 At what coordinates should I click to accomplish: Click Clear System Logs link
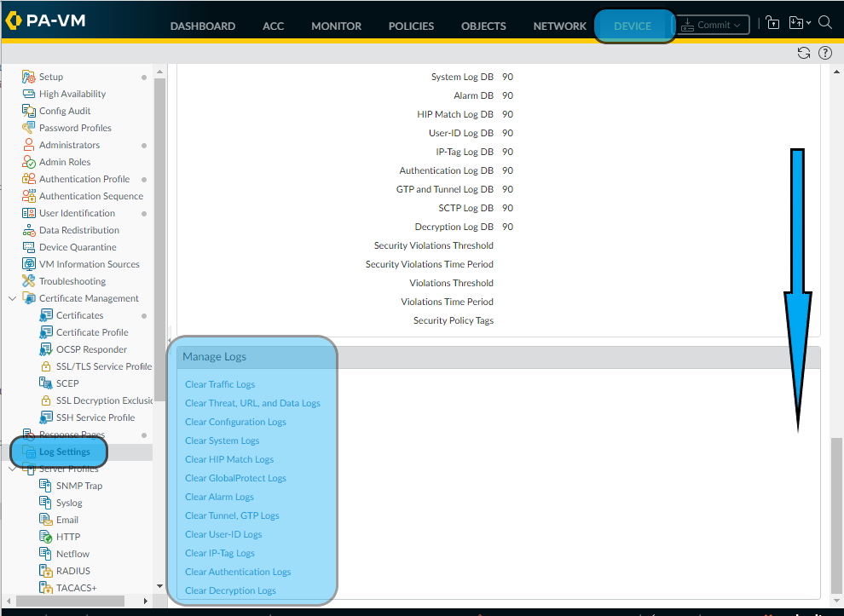coord(223,440)
